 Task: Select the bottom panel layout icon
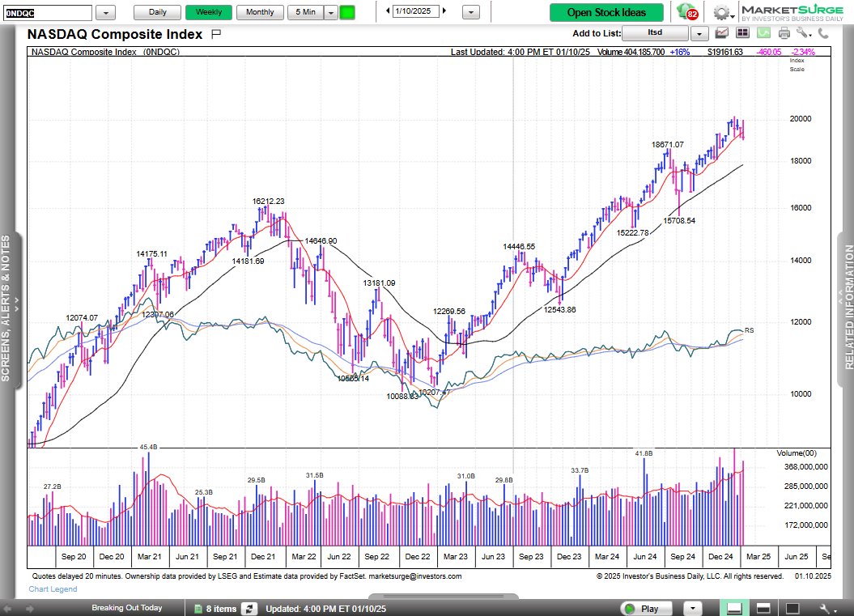tap(734, 609)
